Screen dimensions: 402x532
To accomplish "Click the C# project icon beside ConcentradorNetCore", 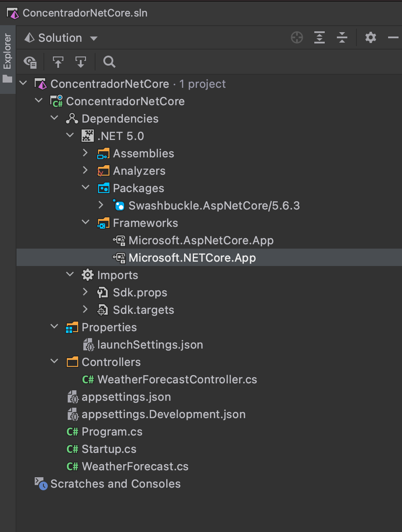I will [x=56, y=101].
